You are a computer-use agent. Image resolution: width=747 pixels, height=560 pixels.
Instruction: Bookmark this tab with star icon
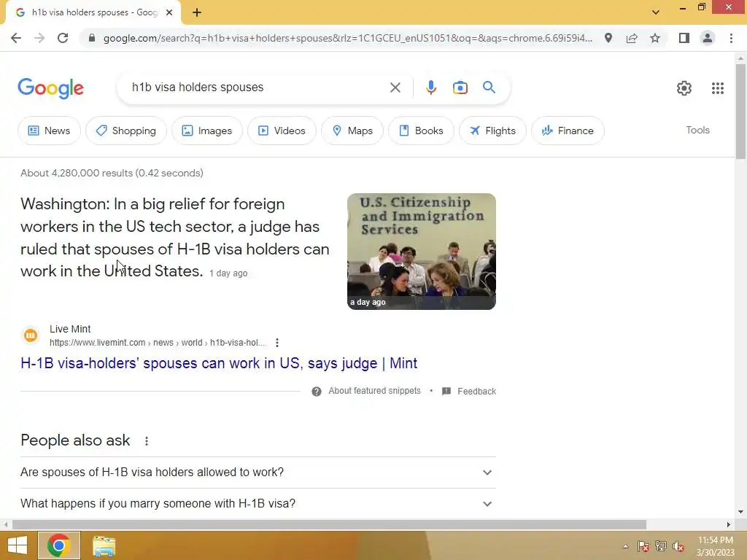(x=655, y=38)
